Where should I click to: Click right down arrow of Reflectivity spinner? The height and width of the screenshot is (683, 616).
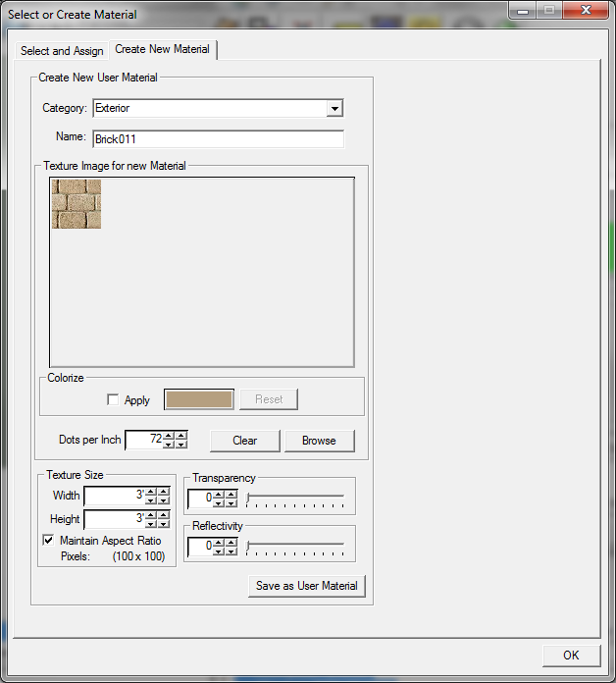pyautogui.click(x=231, y=552)
